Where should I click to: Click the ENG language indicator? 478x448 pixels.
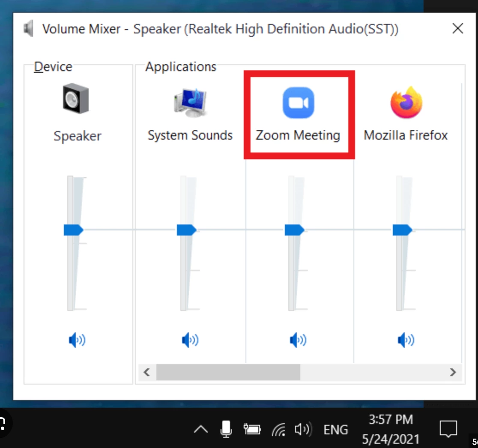335,430
